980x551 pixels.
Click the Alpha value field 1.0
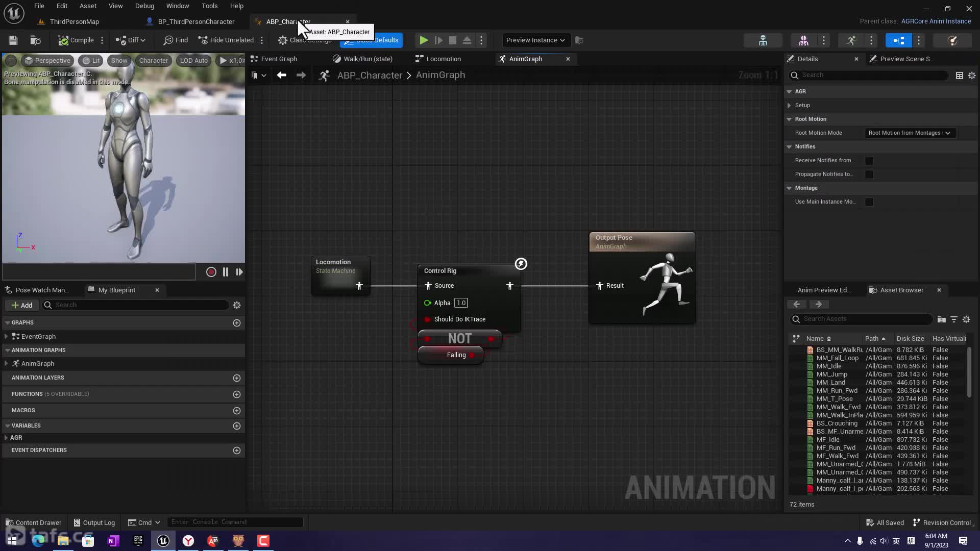pyautogui.click(x=461, y=303)
